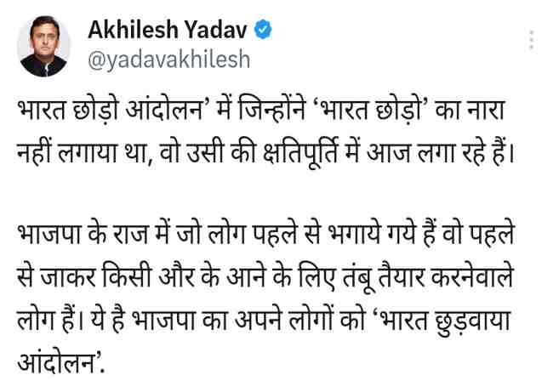Select the word उसी in the tweet
Image resolution: width=559 pixels, height=392 pixels.
point(205,152)
